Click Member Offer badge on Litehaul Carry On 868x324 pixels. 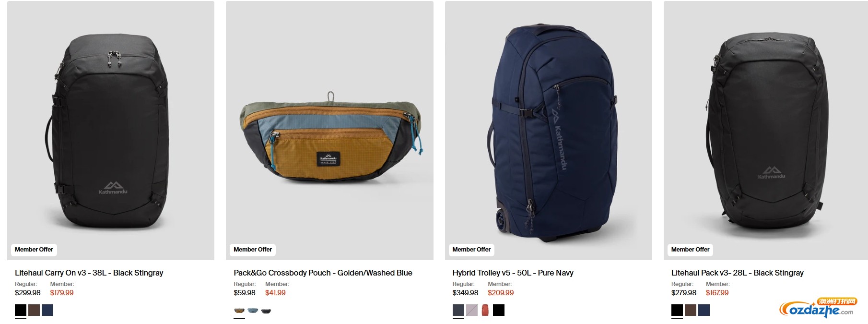tap(34, 250)
